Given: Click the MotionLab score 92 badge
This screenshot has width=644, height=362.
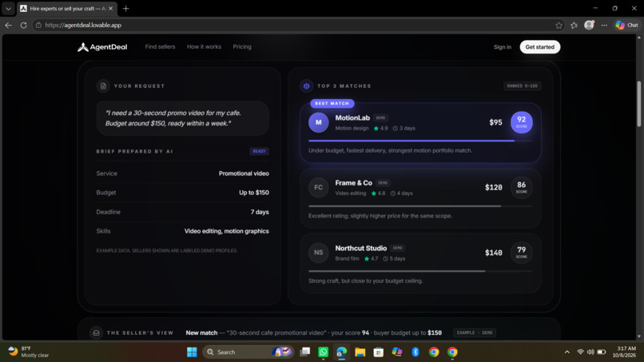Looking at the screenshot, I should click(x=521, y=122).
